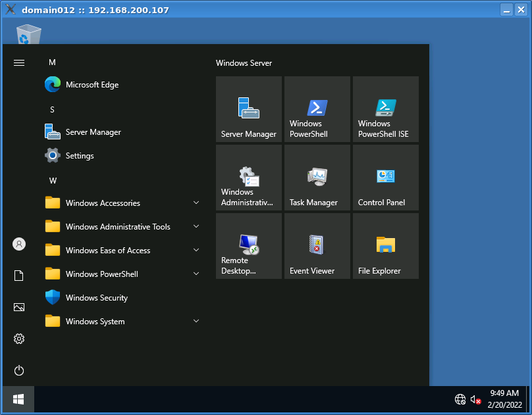Open the File Explorer tile

[x=386, y=246]
